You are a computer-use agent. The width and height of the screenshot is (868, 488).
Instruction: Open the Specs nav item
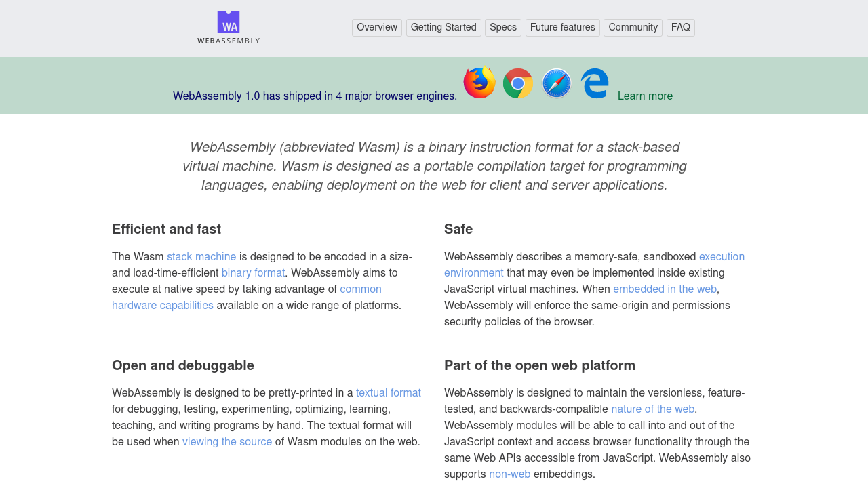pyautogui.click(x=503, y=28)
